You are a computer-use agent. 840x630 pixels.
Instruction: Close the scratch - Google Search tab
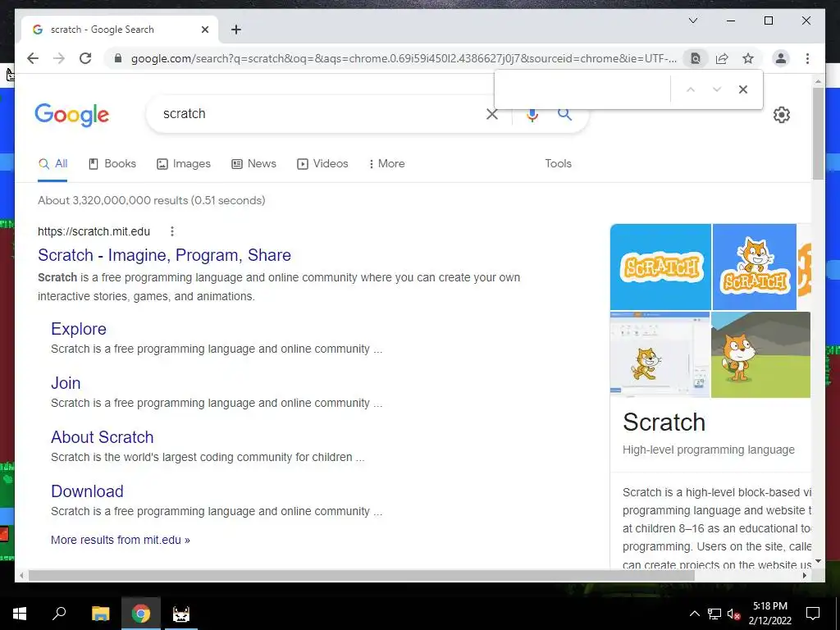[x=204, y=30]
